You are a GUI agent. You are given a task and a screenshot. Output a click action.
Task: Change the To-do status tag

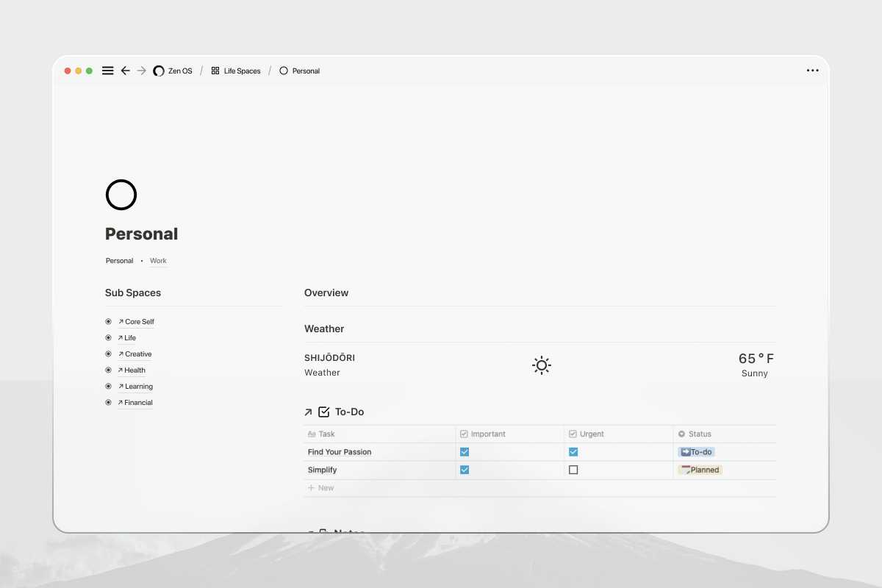(x=697, y=452)
